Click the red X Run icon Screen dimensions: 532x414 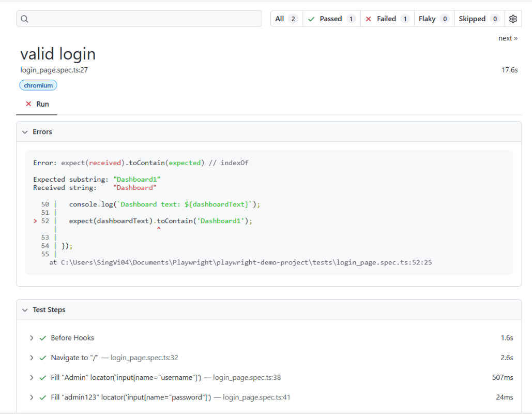tap(28, 104)
